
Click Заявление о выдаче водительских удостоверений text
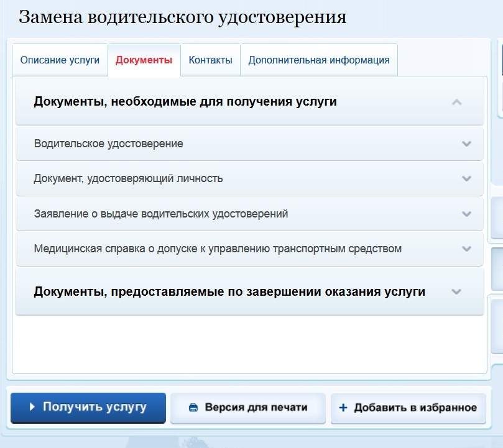click(x=161, y=214)
